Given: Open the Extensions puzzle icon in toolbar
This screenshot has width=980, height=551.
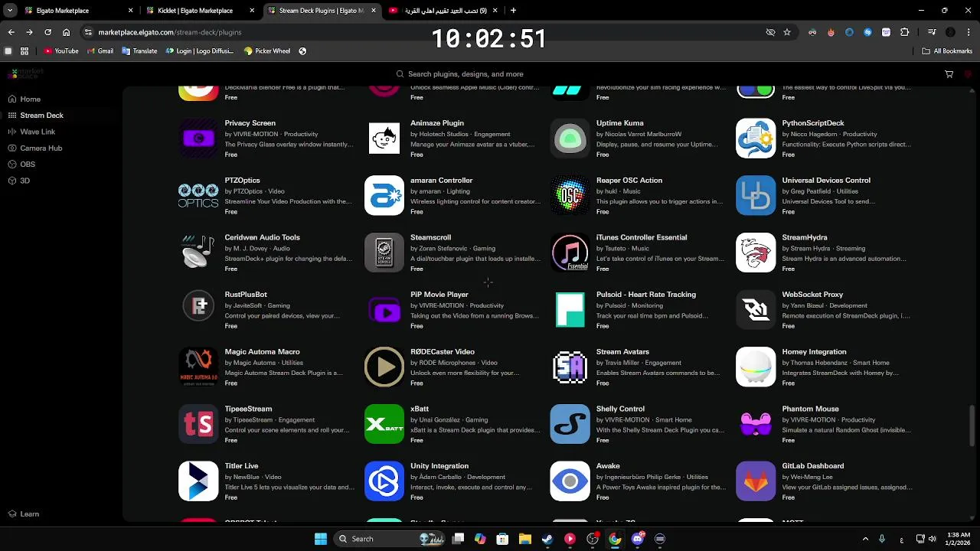Looking at the screenshot, I should (904, 32).
